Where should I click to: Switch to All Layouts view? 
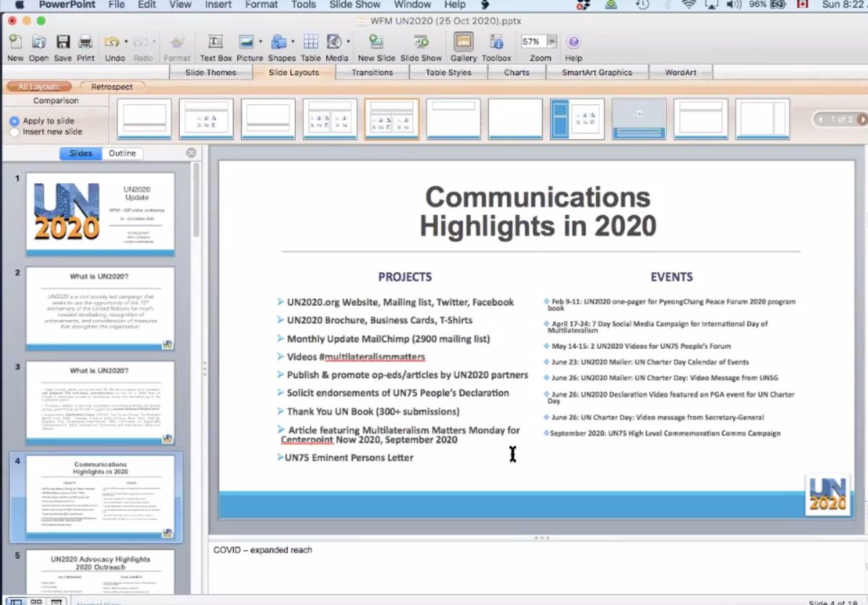(39, 87)
